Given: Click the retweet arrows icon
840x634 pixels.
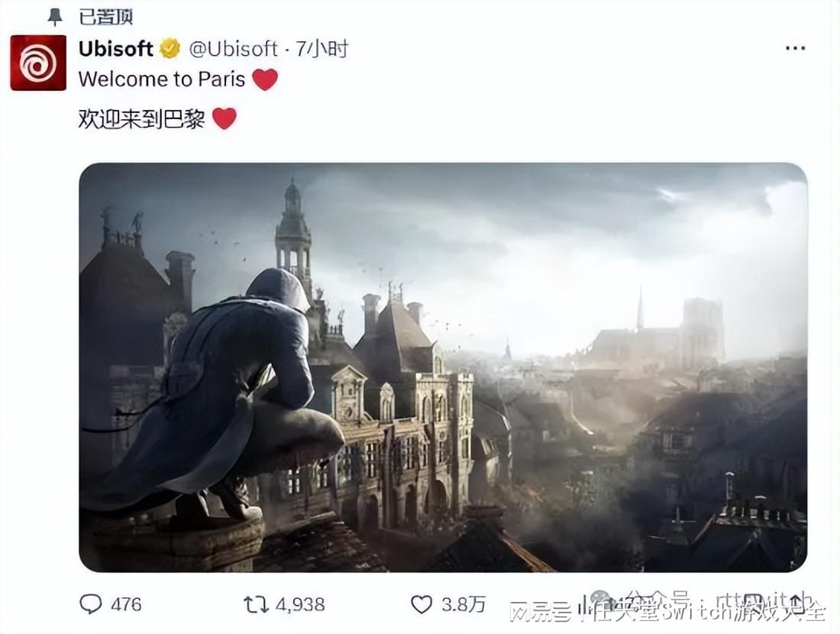Looking at the screenshot, I should point(256,604).
